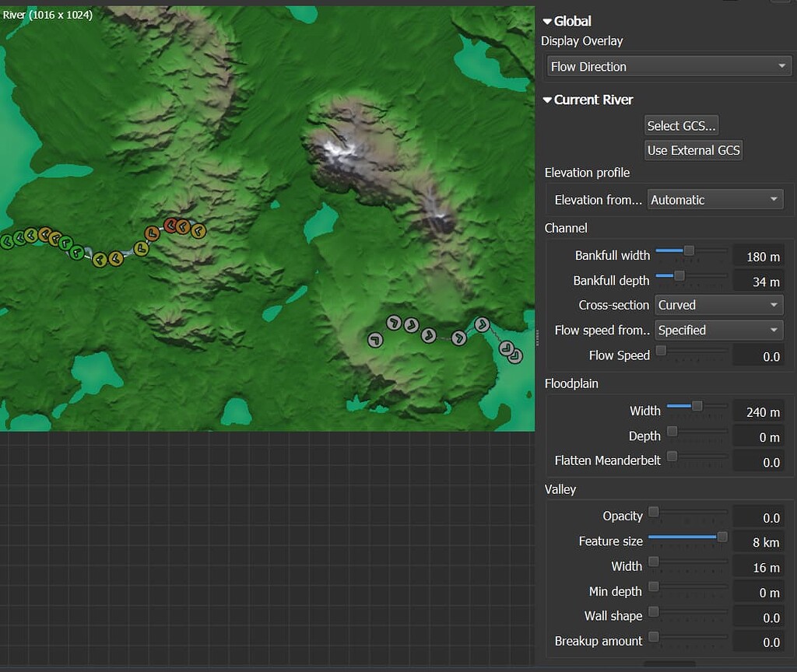Open the Flow speed from Specified dropdown
The height and width of the screenshot is (672, 797).
point(718,331)
